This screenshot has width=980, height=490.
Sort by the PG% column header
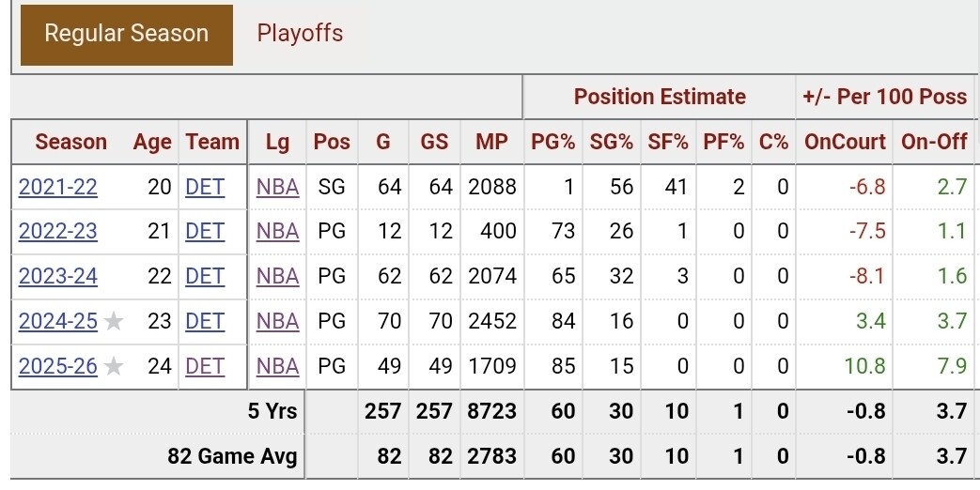pos(552,143)
